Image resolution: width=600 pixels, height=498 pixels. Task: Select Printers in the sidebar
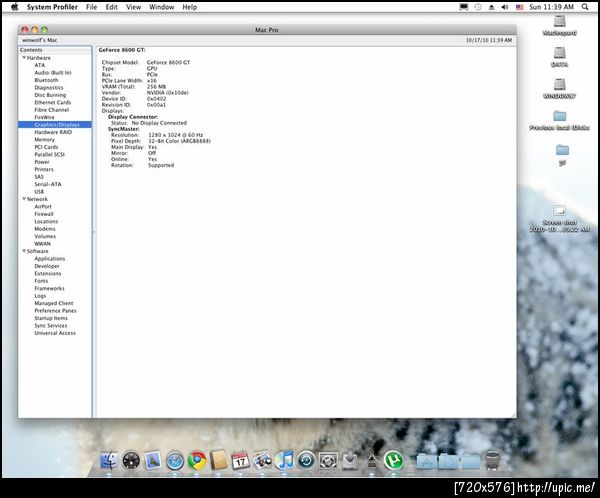[44, 169]
